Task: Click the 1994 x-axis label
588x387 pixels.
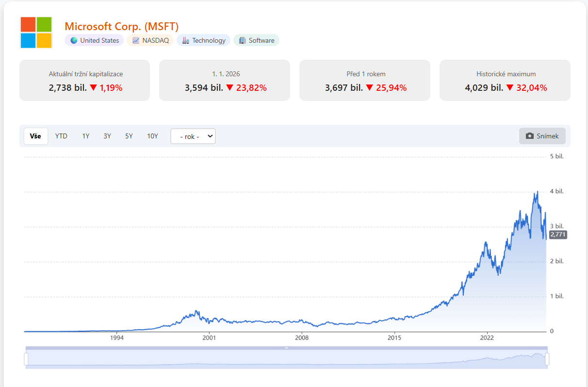Action: [117, 337]
